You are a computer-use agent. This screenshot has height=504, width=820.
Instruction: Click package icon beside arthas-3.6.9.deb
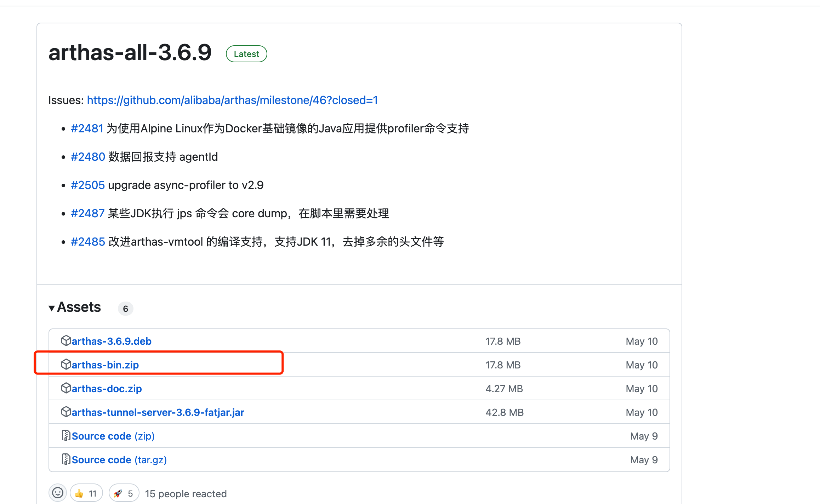(x=66, y=340)
